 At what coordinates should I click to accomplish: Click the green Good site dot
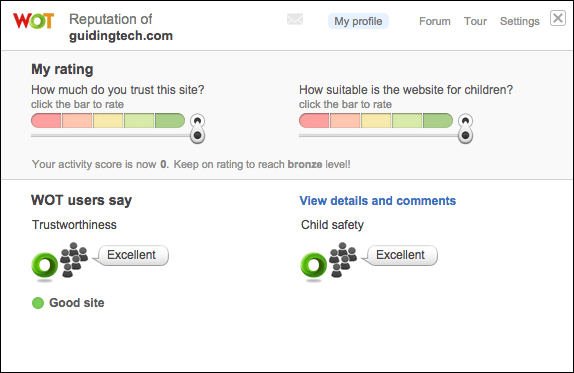point(38,303)
